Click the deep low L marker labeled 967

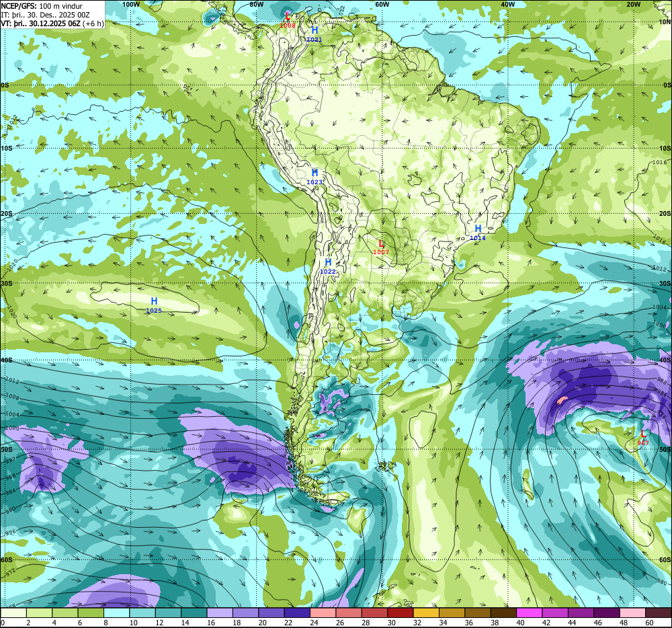click(x=643, y=434)
